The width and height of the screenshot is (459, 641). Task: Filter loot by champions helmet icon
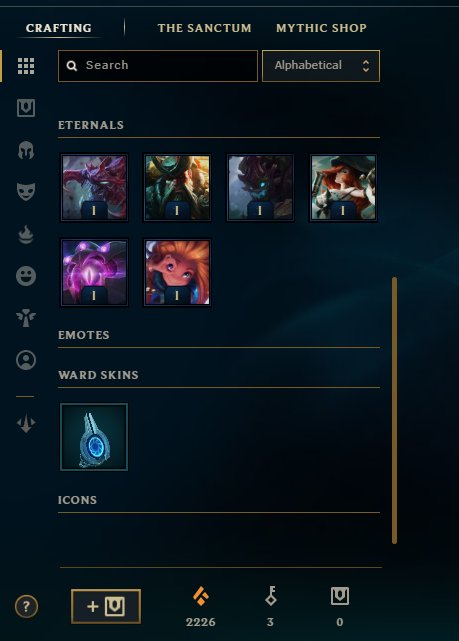(x=26, y=150)
